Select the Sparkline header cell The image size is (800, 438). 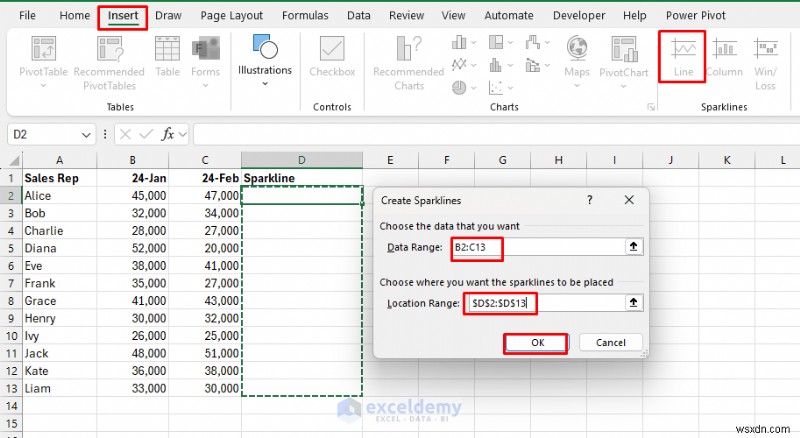point(302,178)
